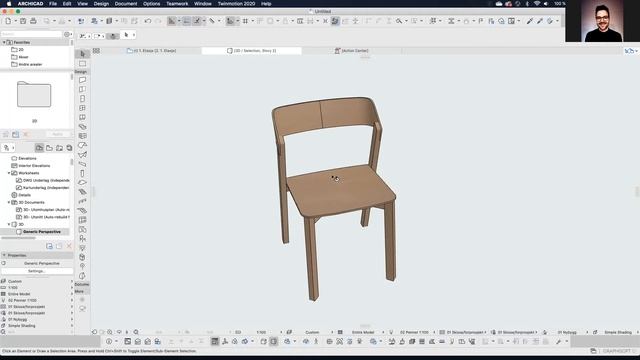Click the volume icon in menu bar
Image resolution: width=640 pixels, height=360 pixels.
[546, 4]
